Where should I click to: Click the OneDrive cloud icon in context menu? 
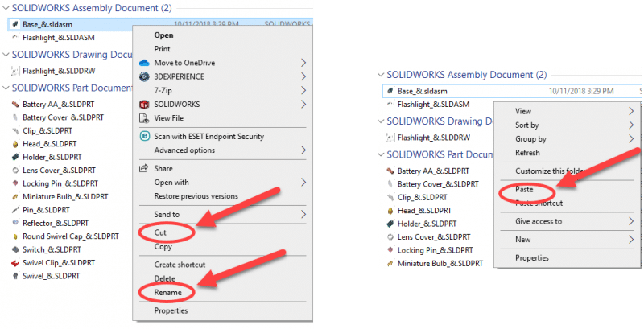pos(145,63)
